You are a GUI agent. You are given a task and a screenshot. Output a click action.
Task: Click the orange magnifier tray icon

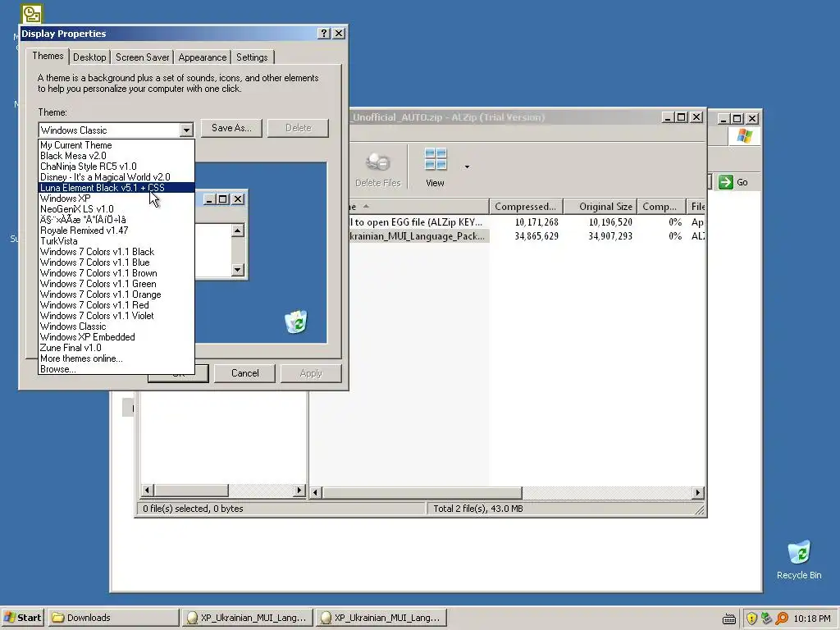782,619
